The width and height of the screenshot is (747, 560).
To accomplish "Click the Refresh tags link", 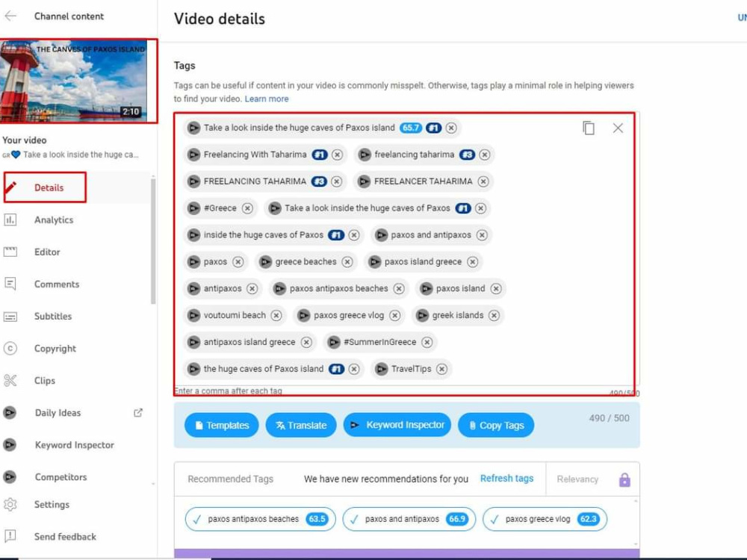I will click(507, 479).
